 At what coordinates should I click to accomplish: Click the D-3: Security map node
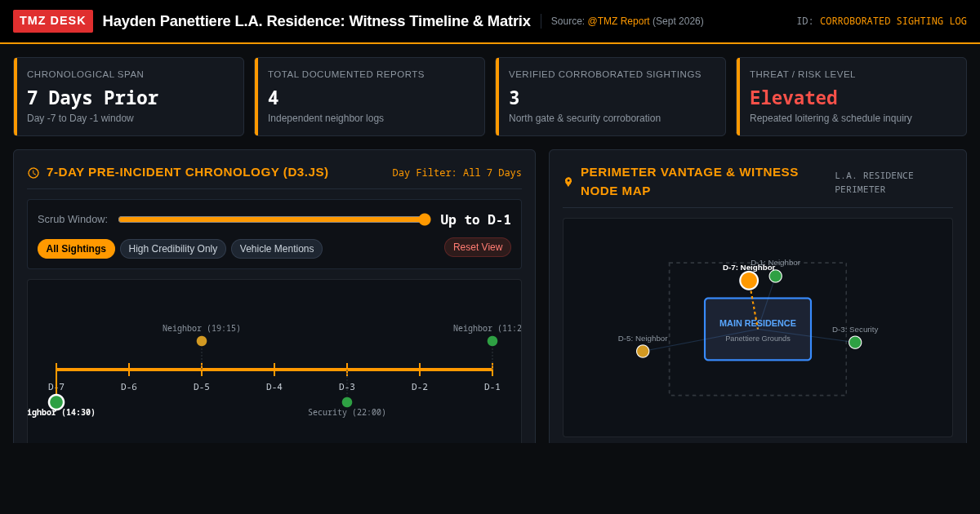tap(855, 343)
